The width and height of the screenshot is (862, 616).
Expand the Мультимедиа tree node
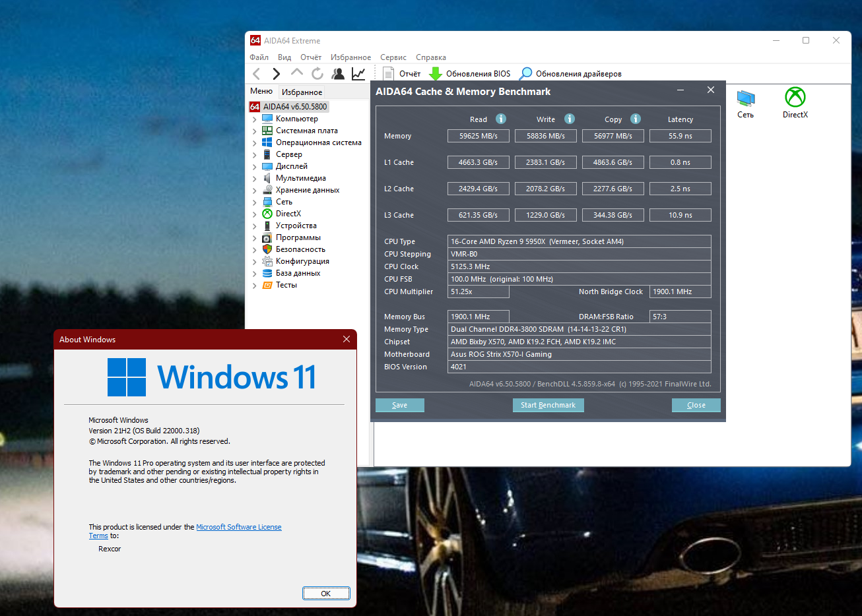click(x=255, y=179)
